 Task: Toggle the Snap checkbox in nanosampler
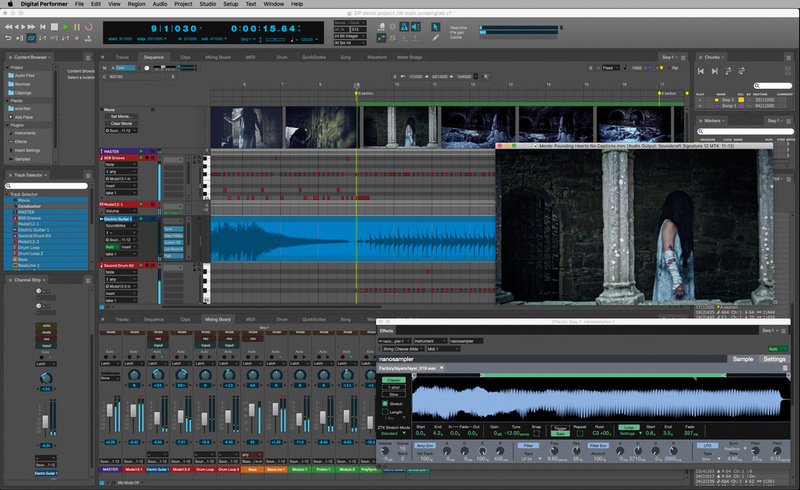click(538, 432)
